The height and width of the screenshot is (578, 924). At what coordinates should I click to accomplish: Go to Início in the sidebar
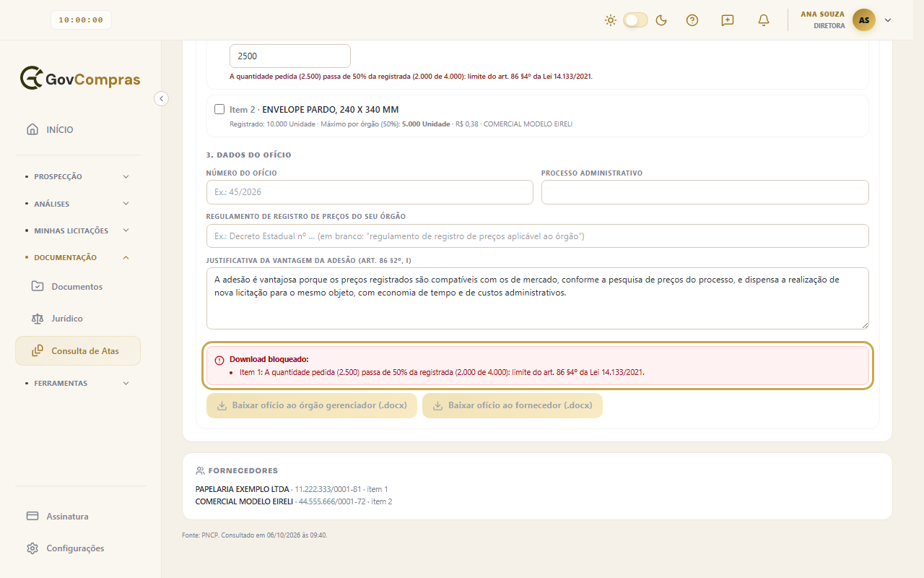(78, 130)
